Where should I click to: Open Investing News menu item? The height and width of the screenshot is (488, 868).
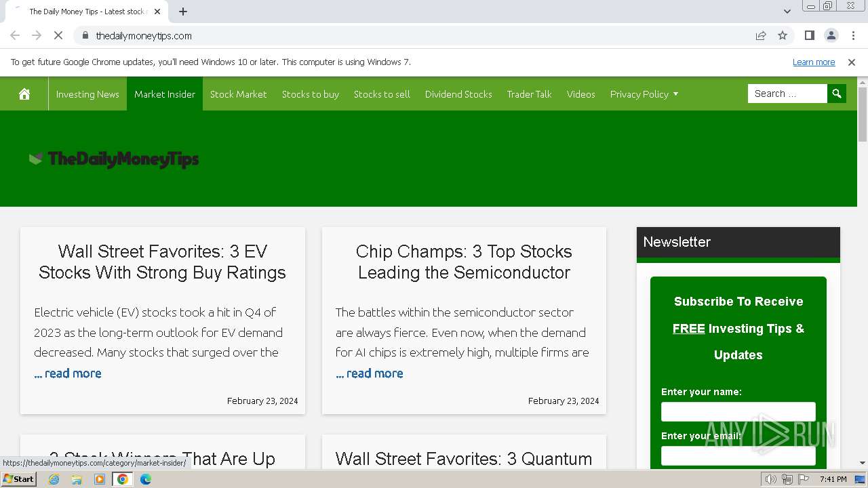(x=87, y=94)
